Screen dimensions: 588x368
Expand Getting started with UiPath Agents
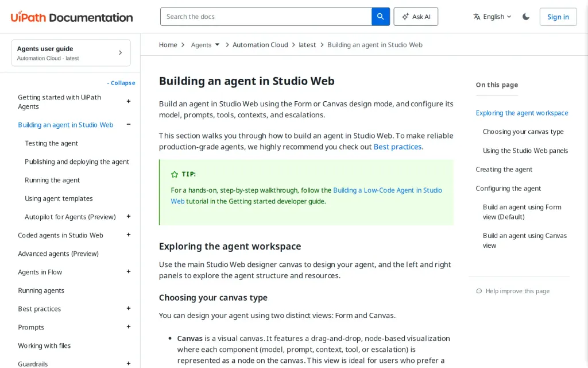[129, 101]
